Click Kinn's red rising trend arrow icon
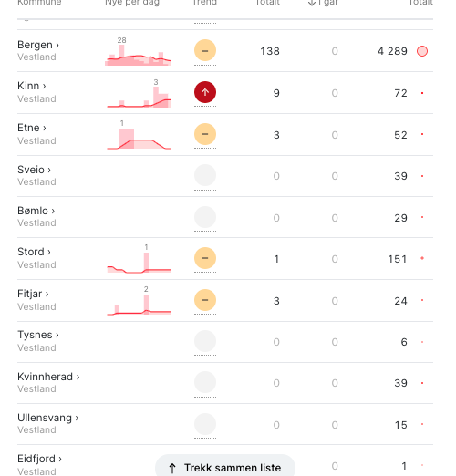The width and height of the screenshot is (456, 476). coord(205,92)
